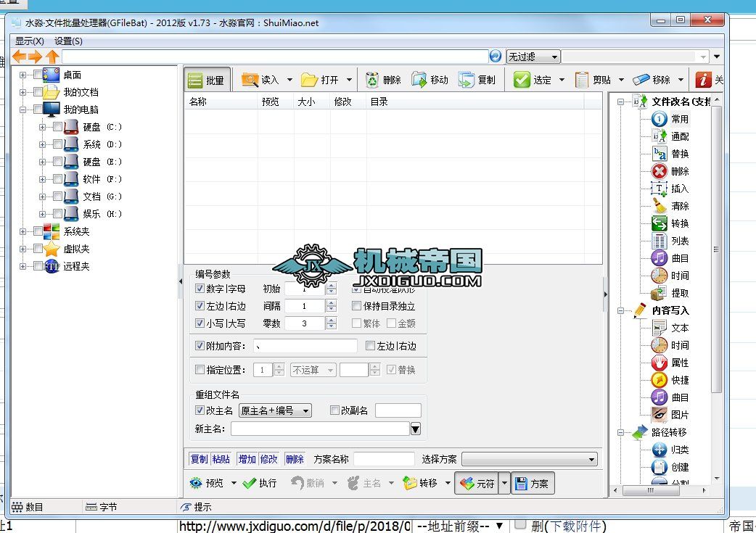Screen dimensions: 756x533
Task: Click the back arrow navigation icon
Action: click(20, 57)
